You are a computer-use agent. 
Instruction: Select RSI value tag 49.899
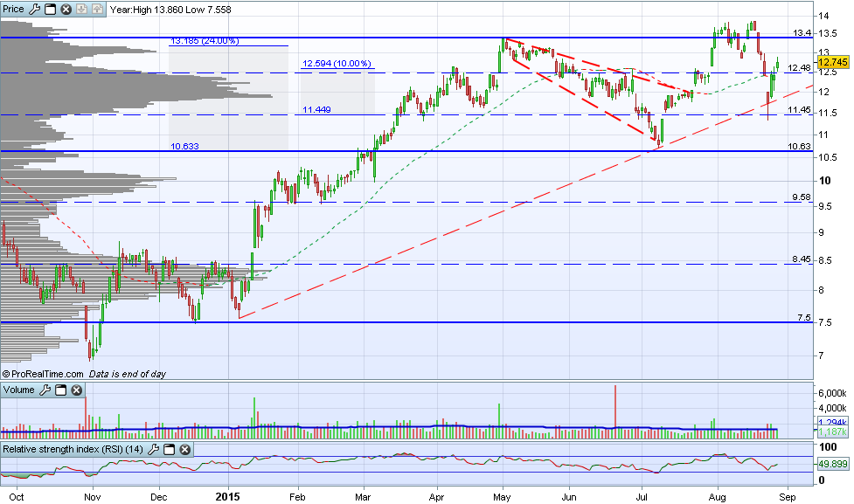[833, 464]
